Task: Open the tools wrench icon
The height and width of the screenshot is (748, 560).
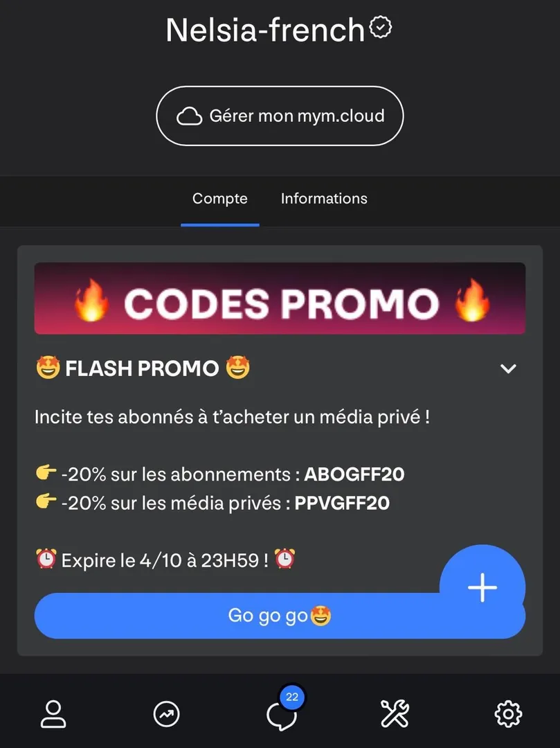Action: (x=395, y=713)
